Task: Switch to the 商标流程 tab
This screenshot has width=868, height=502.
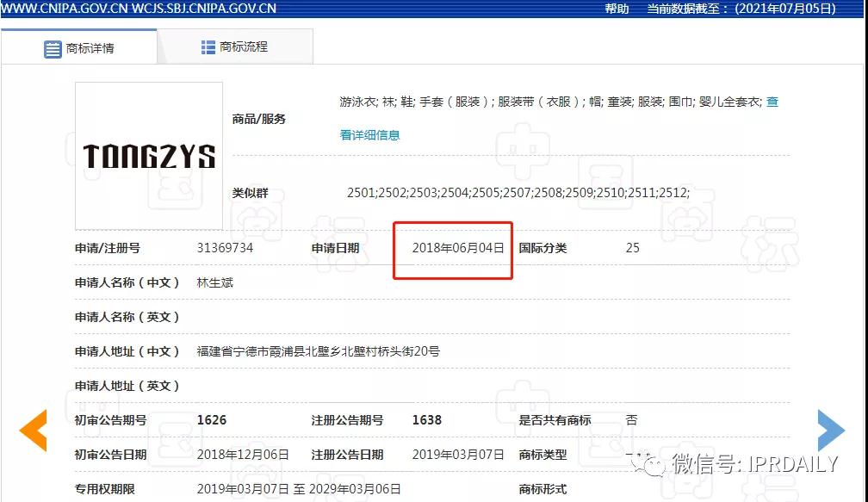Action: 235,47
